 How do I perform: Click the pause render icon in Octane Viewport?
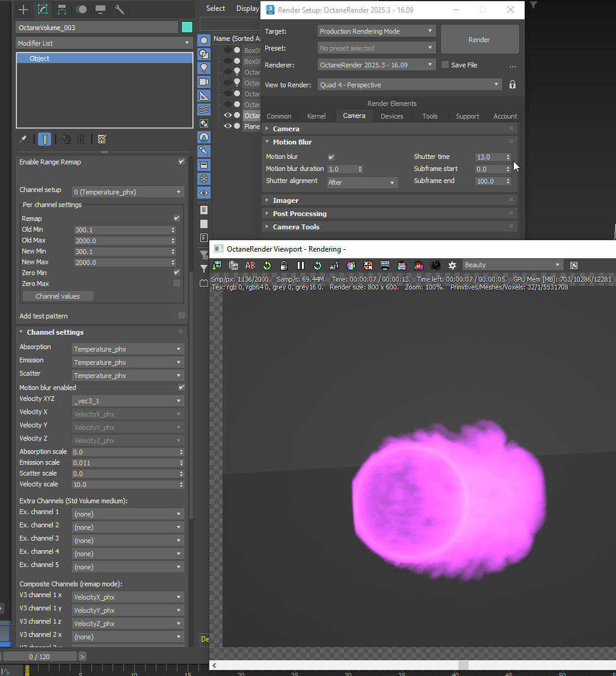301,265
